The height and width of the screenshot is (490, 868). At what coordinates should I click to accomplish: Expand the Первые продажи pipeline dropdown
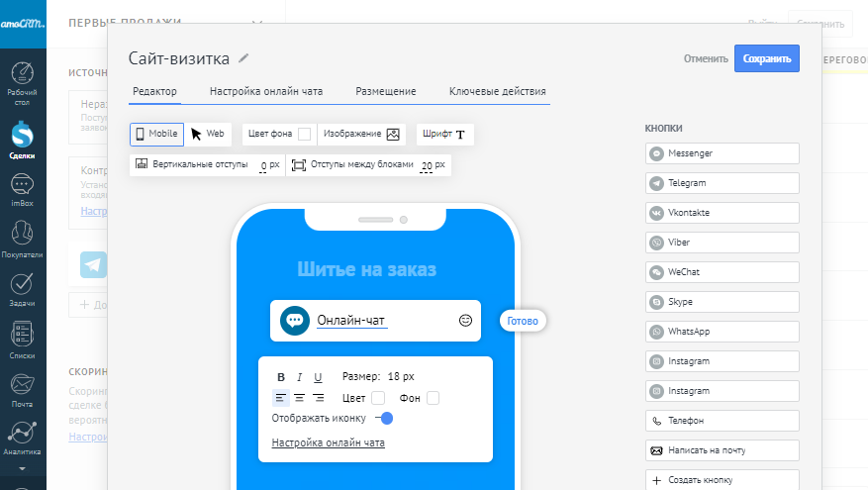coord(257,23)
